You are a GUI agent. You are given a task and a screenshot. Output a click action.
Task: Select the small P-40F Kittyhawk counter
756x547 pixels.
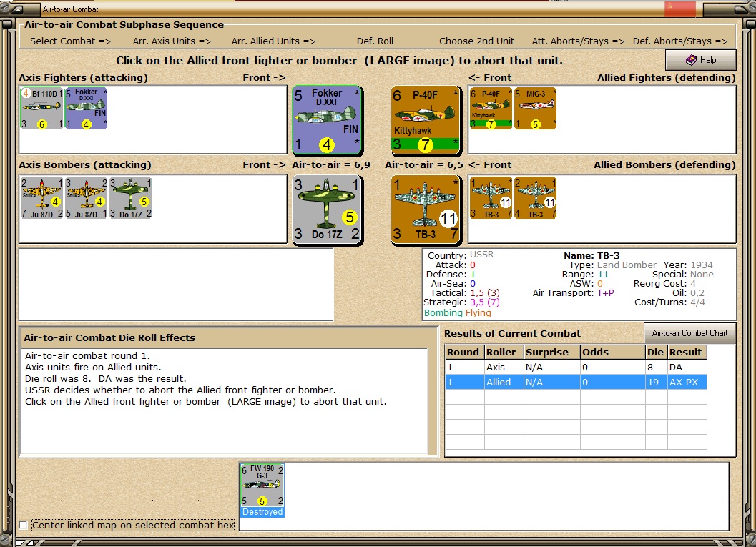491,109
